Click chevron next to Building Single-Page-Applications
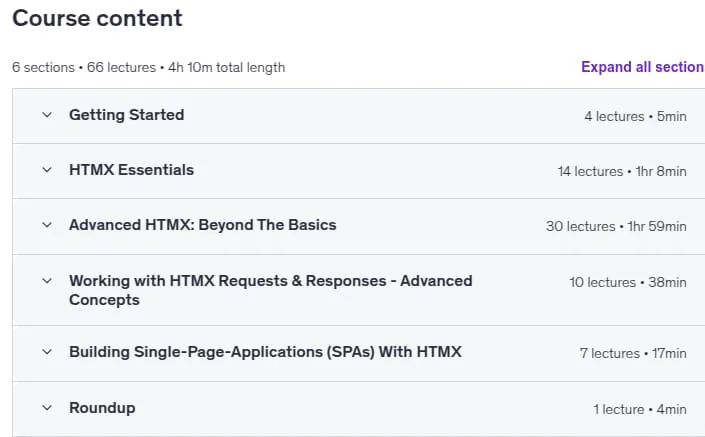The width and height of the screenshot is (705, 437). [x=47, y=352]
